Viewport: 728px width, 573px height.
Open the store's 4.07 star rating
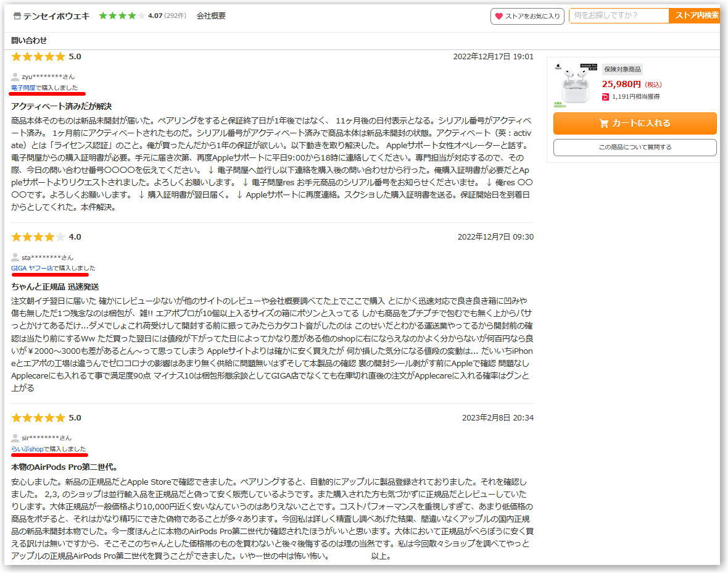[130, 16]
